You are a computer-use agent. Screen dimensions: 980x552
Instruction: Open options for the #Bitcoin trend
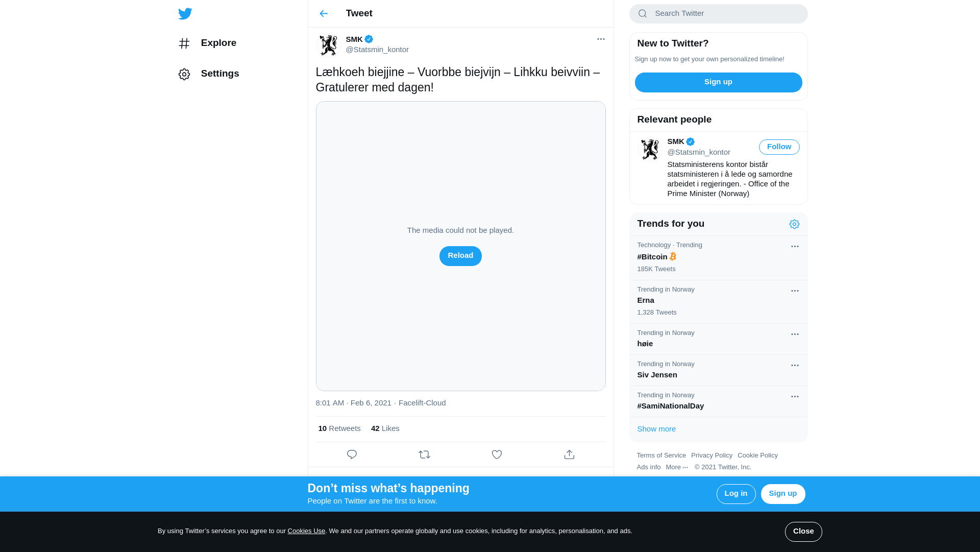[795, 247]
